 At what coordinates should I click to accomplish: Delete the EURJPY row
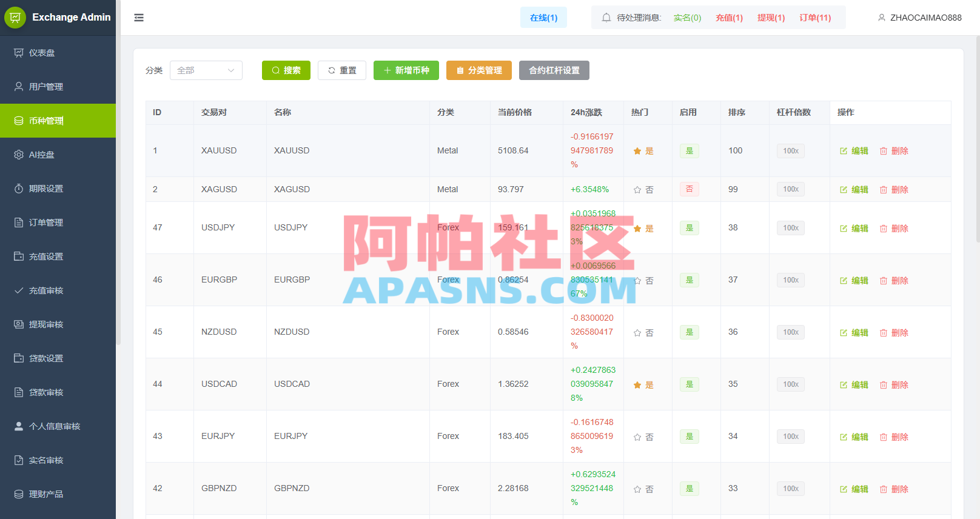click(x=894, y=437)
